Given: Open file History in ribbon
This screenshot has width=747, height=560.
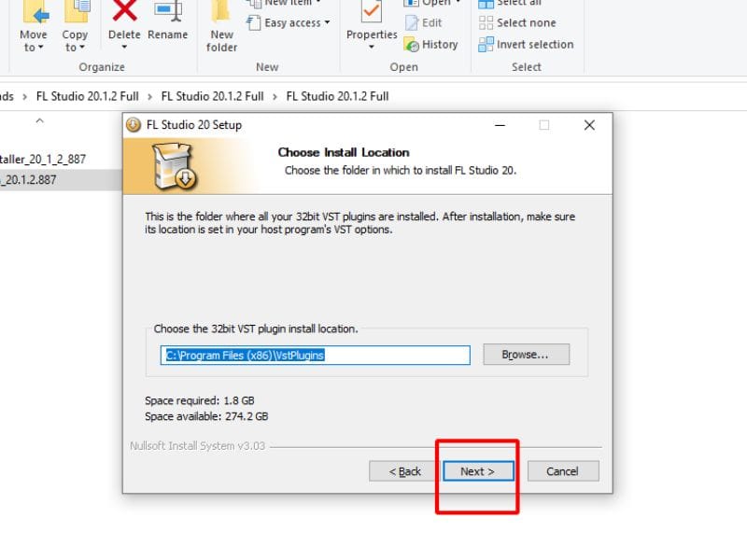Looking at the screenshot, I should (430, 44).
